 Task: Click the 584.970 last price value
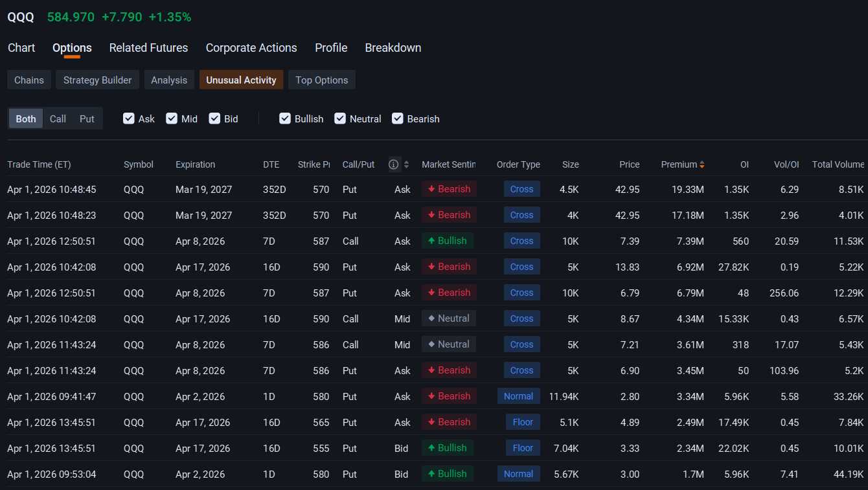click(x=71, y=17)
